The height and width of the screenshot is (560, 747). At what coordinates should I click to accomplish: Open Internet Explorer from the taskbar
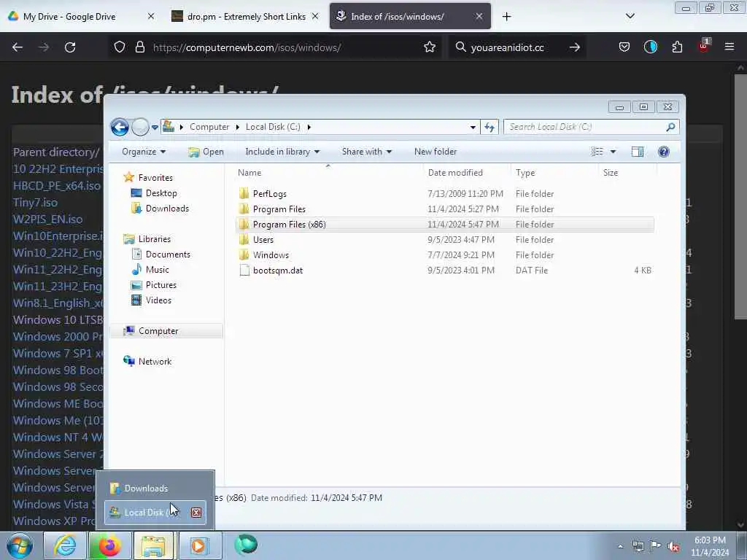pos(65,545)
